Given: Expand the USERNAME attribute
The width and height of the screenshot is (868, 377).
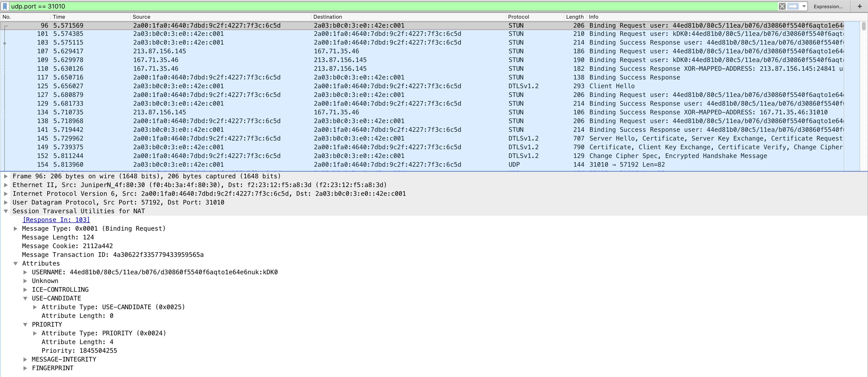Looking at the screenshot, I should tap(25, 272).
